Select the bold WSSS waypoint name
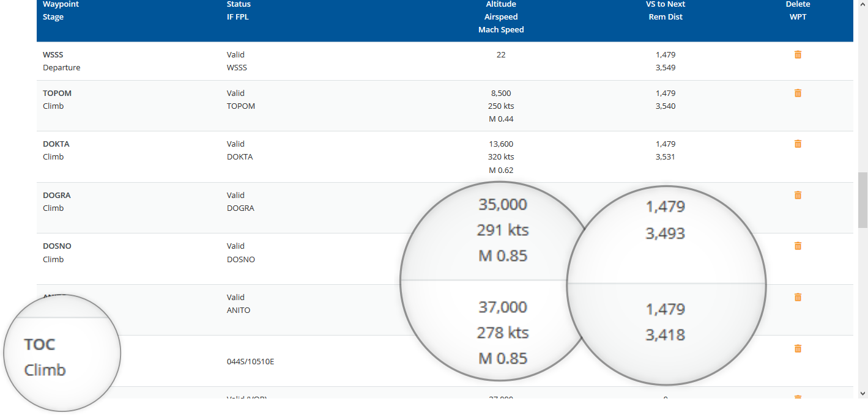 click(53, 55)
